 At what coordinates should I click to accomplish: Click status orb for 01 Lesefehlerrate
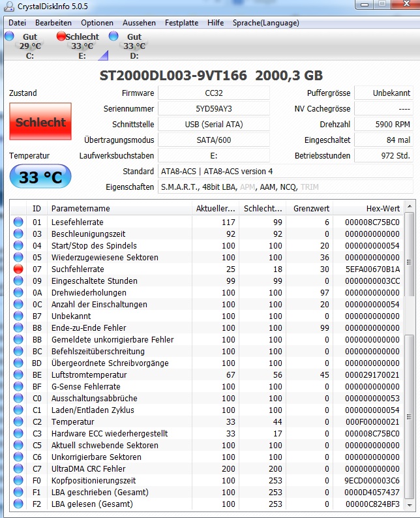[x=18, y=222]
